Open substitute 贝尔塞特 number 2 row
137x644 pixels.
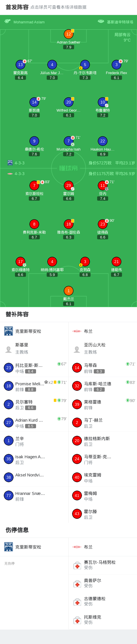coord(34,404)
